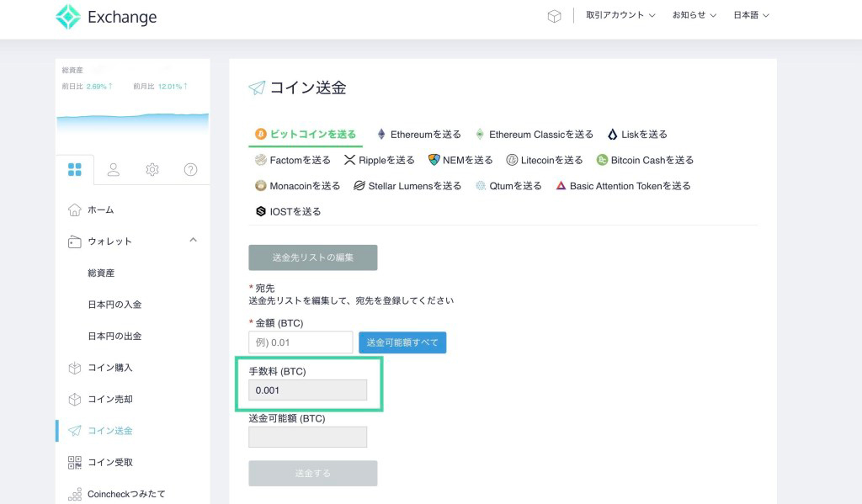Click the 前日比 2.69% value
Image resolution: width=862 pixels, height=504 pixels.
(99, 87)
